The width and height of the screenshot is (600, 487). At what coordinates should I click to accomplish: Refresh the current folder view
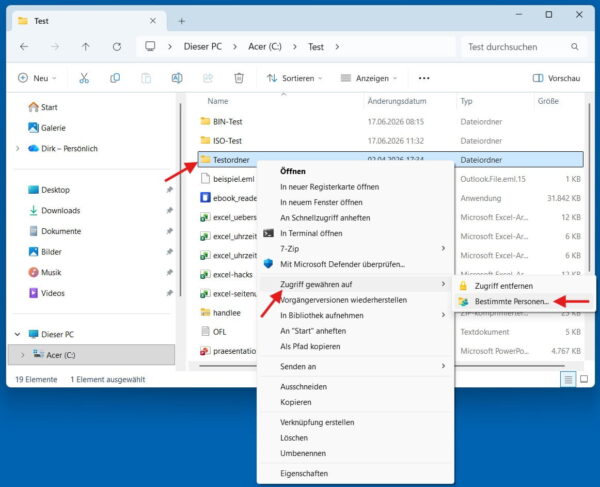[x=117, y=47]
